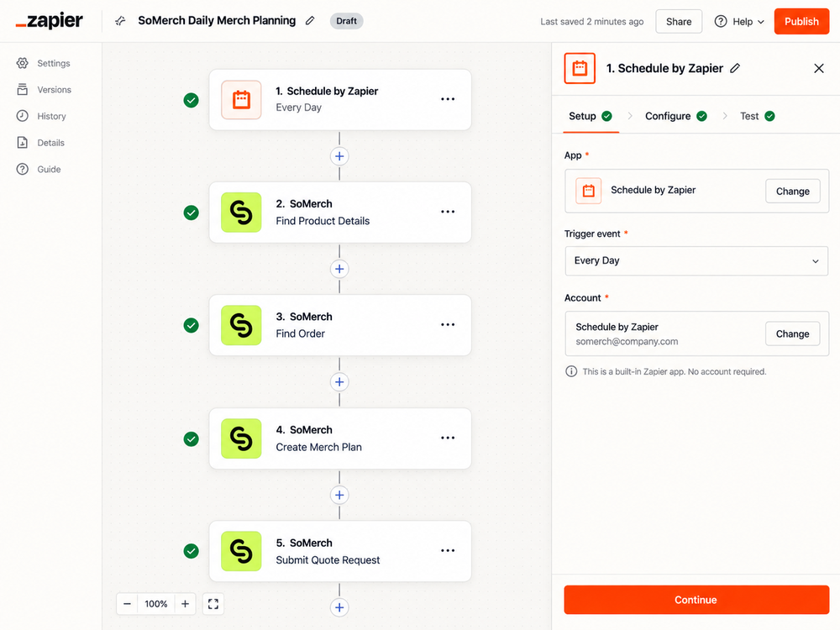Switch to the Test tab
The image size is (840, 630).
pos(757,116)
